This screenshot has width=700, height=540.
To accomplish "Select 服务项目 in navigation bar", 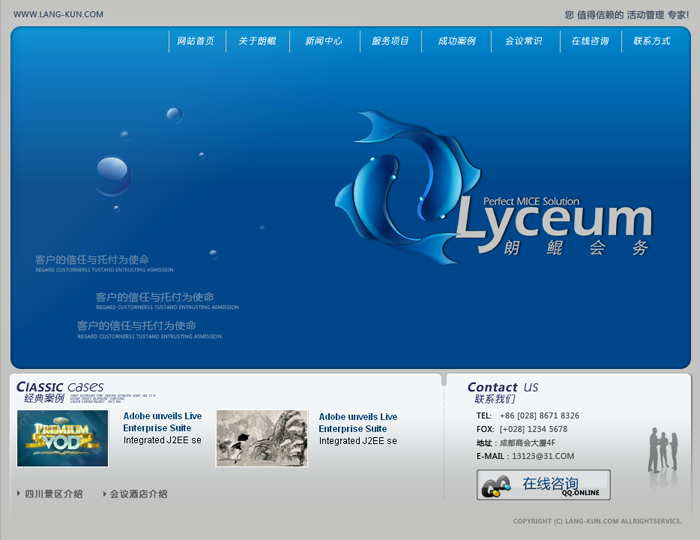I will pyautogui.click(x=390, y=41).
